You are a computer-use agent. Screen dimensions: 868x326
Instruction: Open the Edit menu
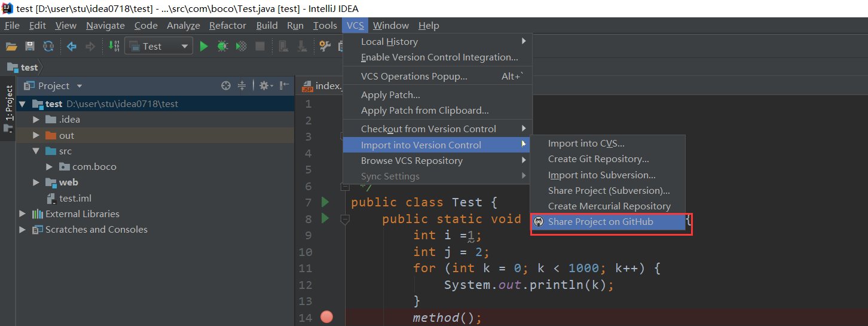[x=38, y=25]
